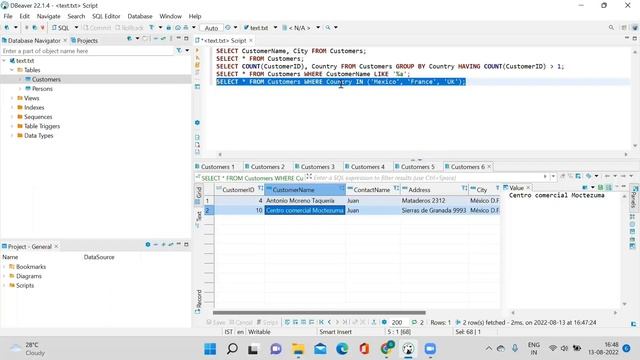Select cell Sierras de Granada 9993

[434, 210]
